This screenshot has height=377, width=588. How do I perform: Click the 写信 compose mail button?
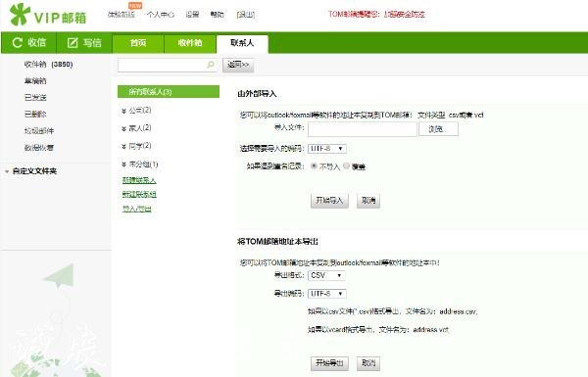click(84, 43)
